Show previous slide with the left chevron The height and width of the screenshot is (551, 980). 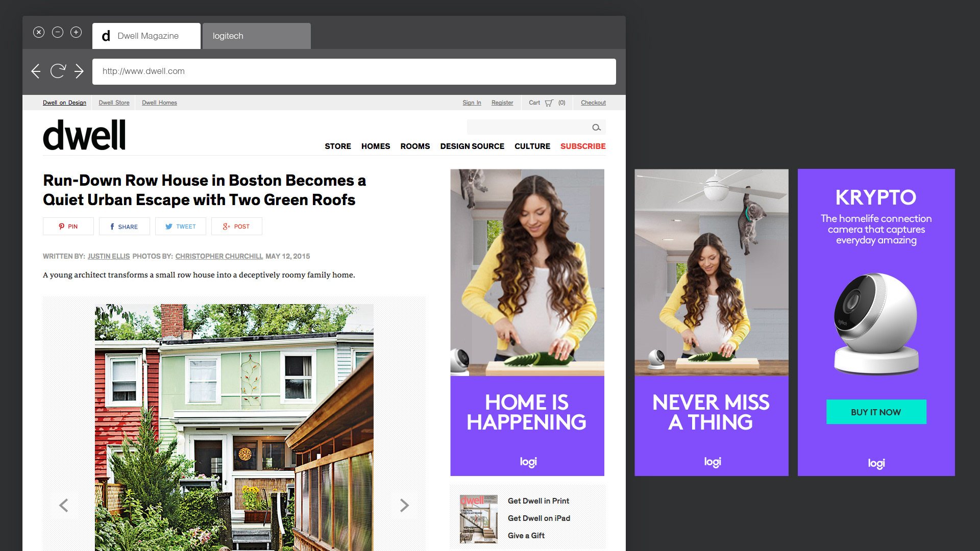coord(63,505)
